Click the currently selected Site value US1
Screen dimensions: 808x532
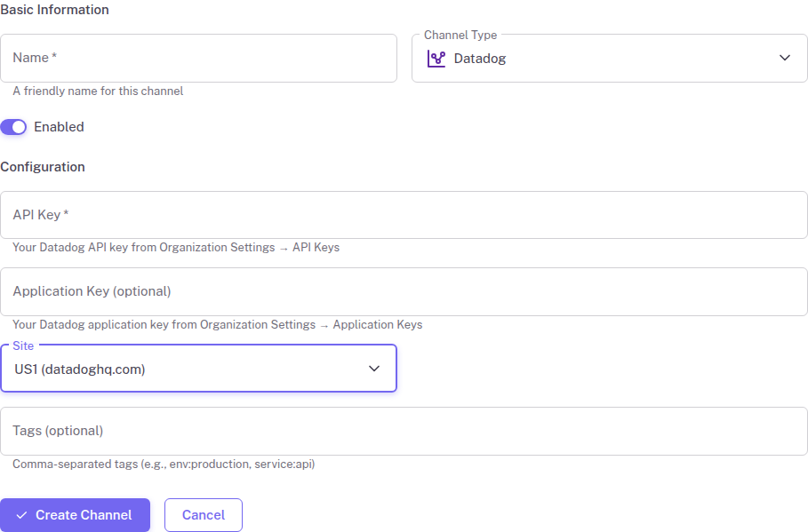tap(80, 370)
